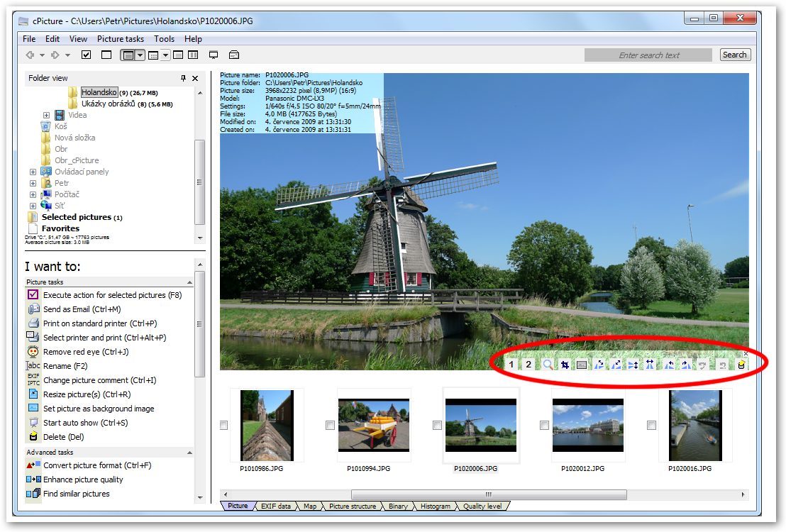Tick the checkbox next to P1020016.JPG thumbnail
Viewport: 786px width, 532px height.
652,425
